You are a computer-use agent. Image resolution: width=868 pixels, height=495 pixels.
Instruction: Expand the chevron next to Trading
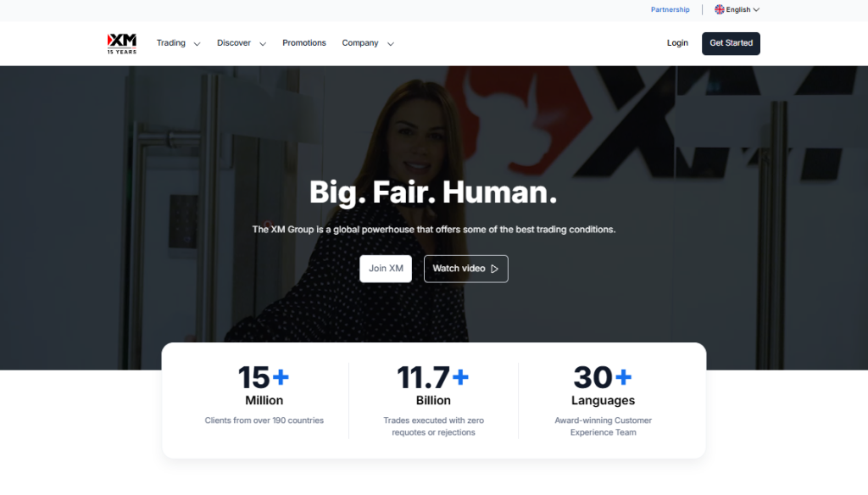tap(197, 44)
